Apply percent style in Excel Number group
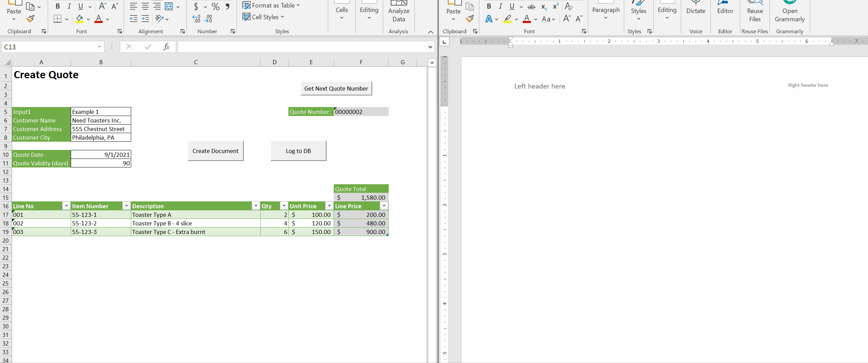 click(x=215, y=7)
